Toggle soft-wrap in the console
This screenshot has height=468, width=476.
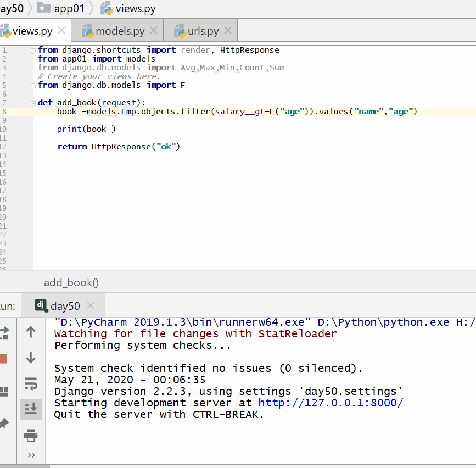point(31,383)
